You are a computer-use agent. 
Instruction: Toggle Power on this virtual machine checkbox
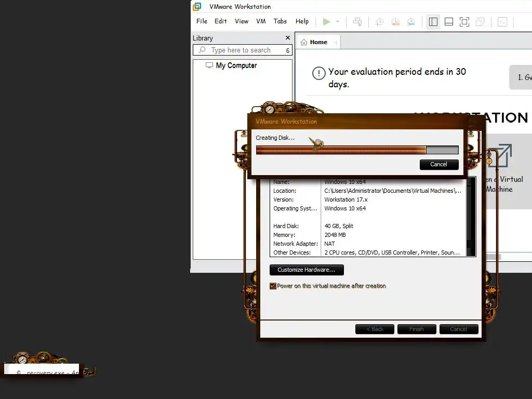pyautogui.click(x=273, y=286)
